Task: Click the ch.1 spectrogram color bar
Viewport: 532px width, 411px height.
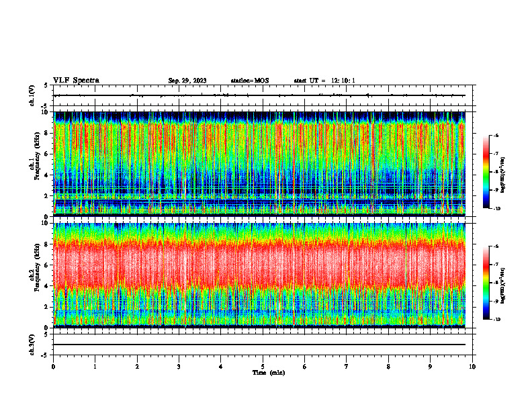Action: (486, 171)
